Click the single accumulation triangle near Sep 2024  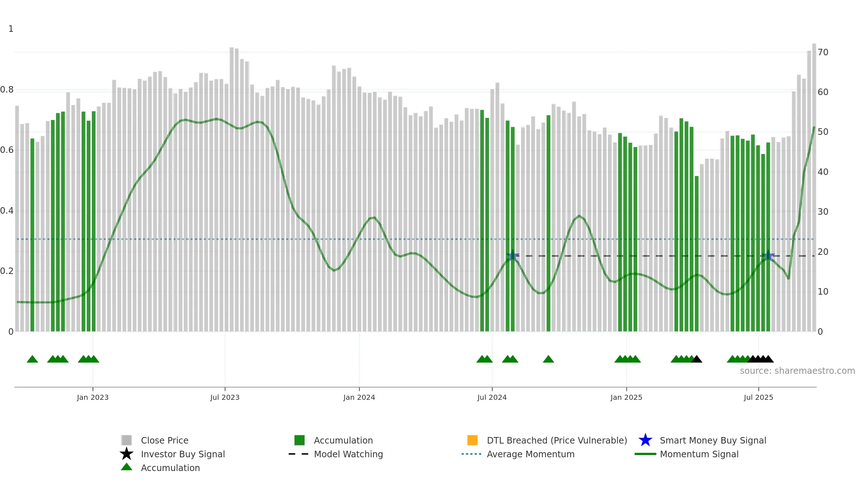[x=548, y=359]
